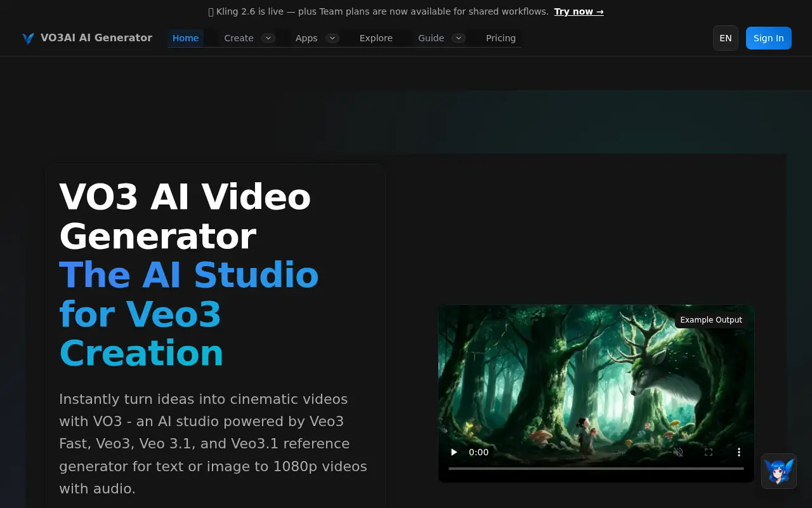The height and width of the screenshot is (508, 812).
Task: Click the EN language selector
Action: 725,38
